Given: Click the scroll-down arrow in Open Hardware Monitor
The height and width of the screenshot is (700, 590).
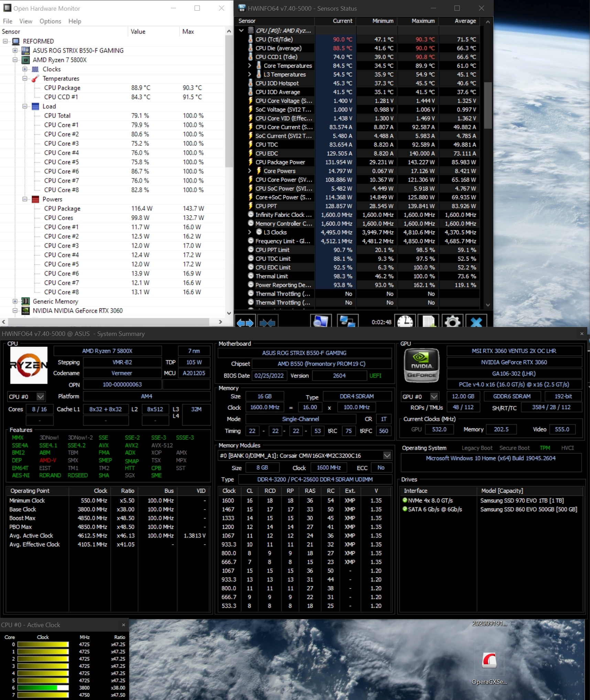Looking at the screenshot, I should point(229,313).
